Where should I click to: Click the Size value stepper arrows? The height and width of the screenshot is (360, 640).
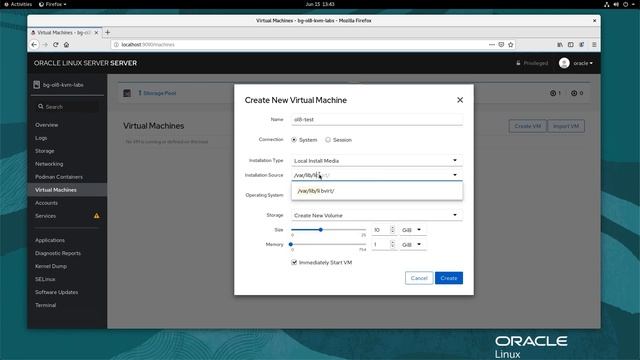point(392,230)
